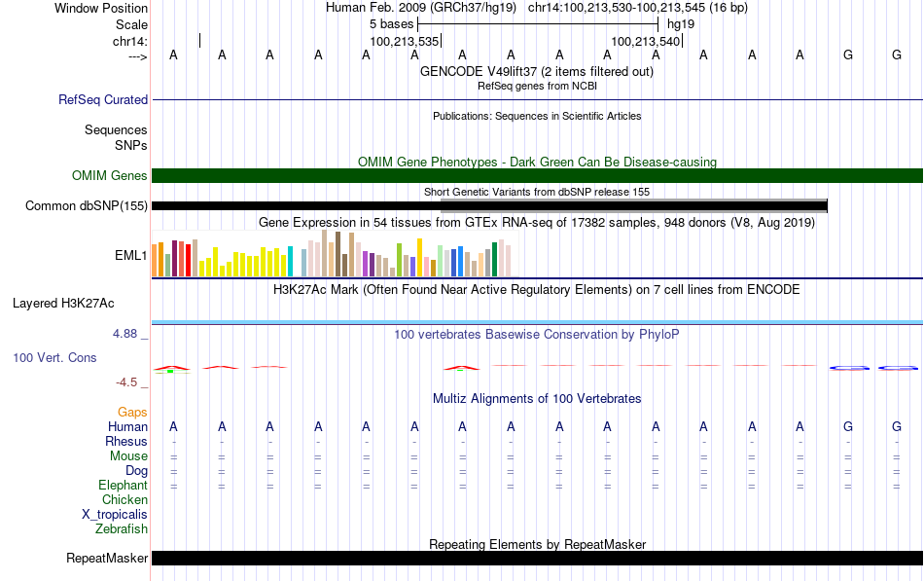Click the chr14: ruler label

129,41
